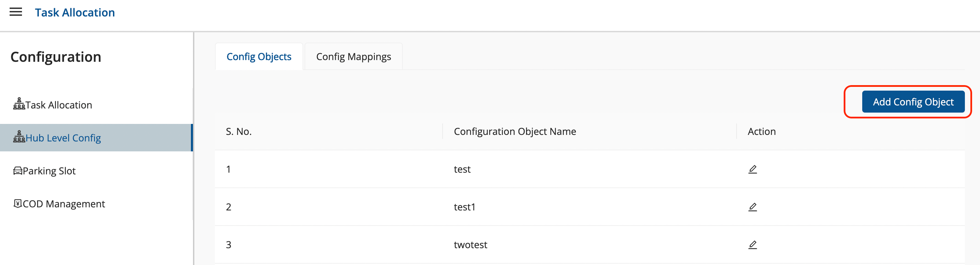Click the Hub Level Config icon
Viewport: 980px width, 265px height.
click(x=19, y=137)
